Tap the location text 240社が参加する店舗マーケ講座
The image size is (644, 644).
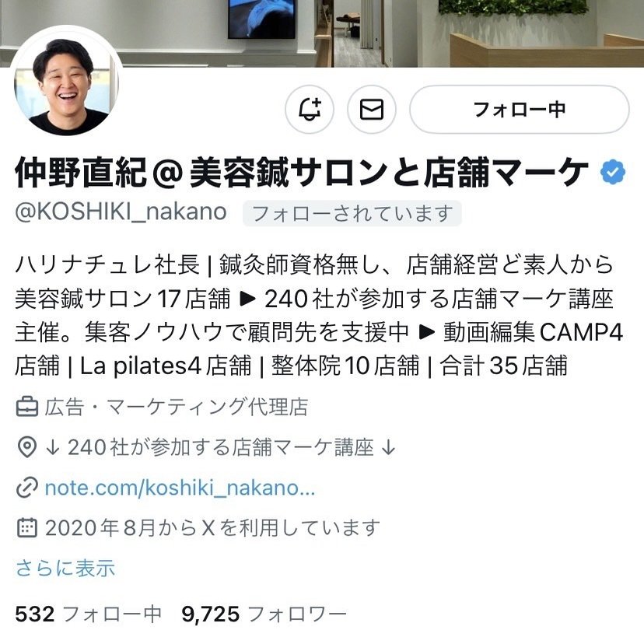point(221,447)
